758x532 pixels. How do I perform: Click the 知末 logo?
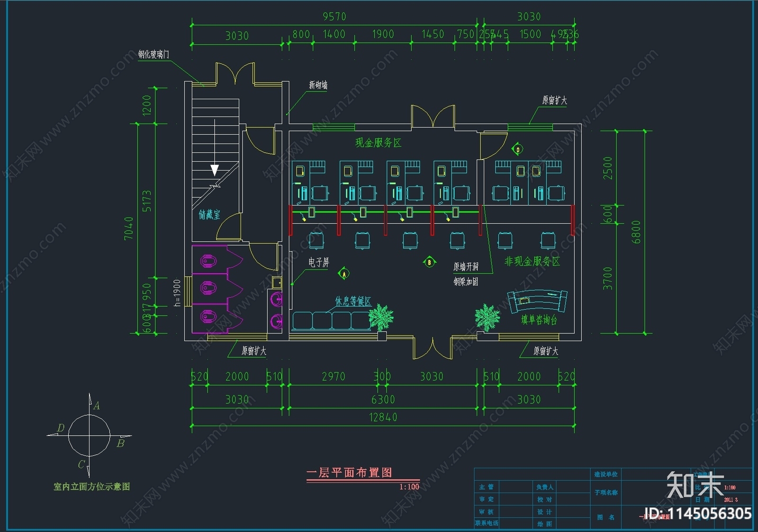tap(695, 485)
